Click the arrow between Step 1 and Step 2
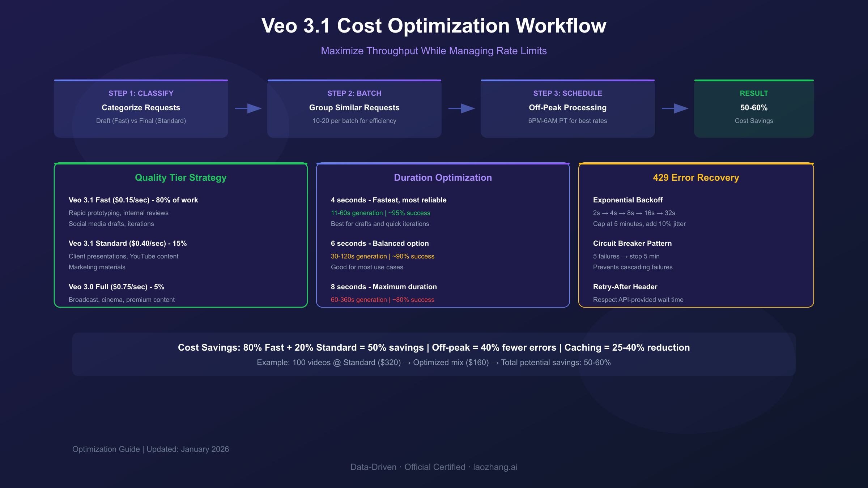The width and height of the screenshot is (868, 488). coord(247,108)
